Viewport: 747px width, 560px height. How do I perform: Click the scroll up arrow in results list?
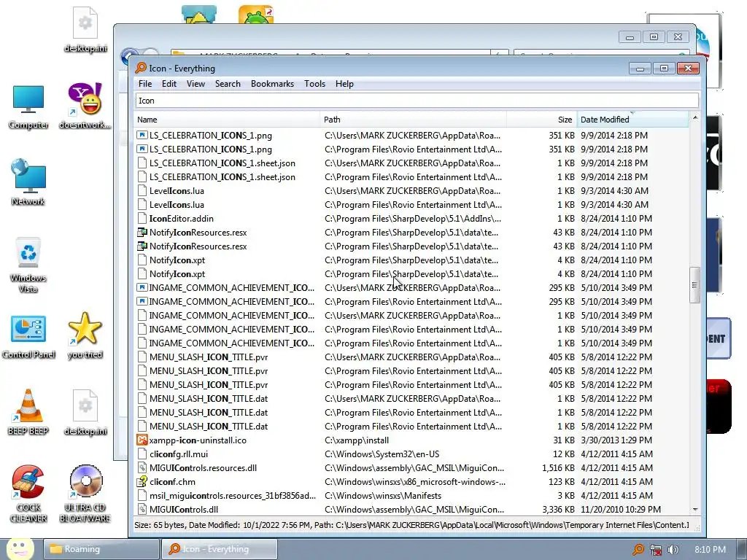pos(695,117)
